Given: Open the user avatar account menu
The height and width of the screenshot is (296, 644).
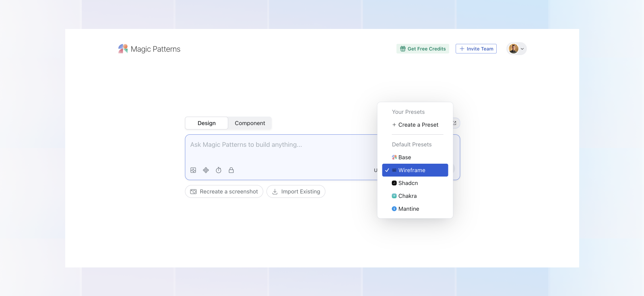Looking at the screenshot, I should click(x=516, y=49).
